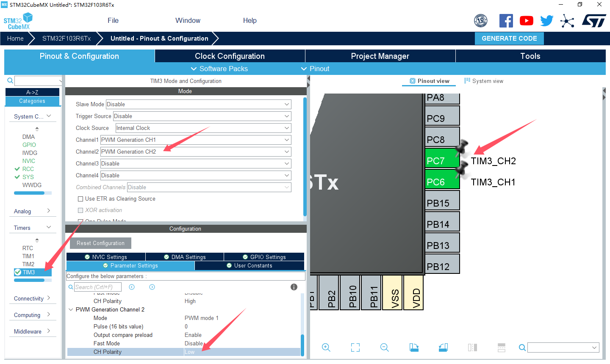
Task: Show parameter info with the i icon
Action: [x=294, y=287]
